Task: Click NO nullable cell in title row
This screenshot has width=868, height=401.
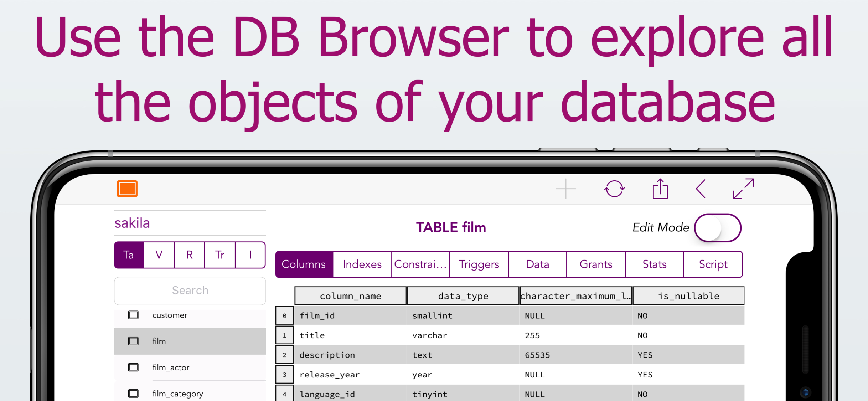Action: coord(688,335)
